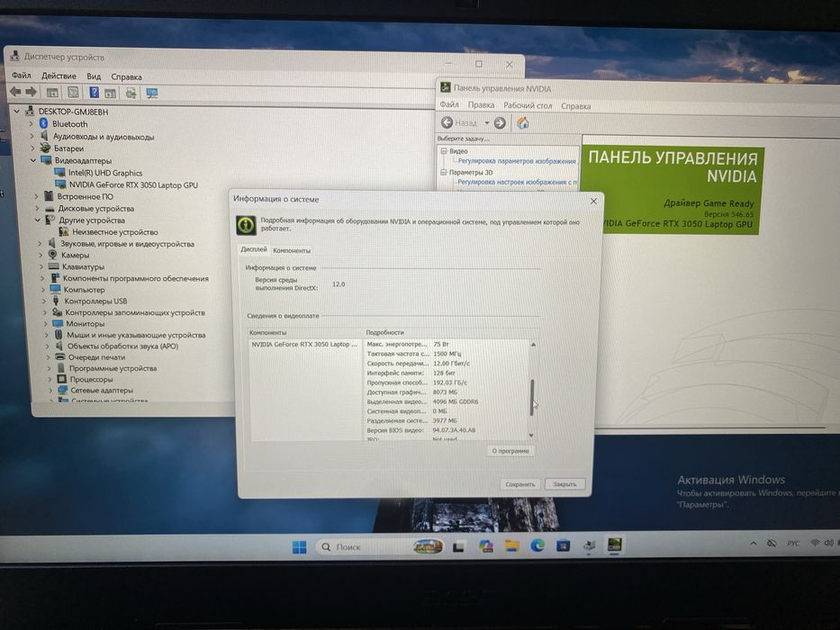The height and width of the screenshot is (630, 840).
Task: Open Справка menu in Device Manager
Action: (x=126, y=76)
